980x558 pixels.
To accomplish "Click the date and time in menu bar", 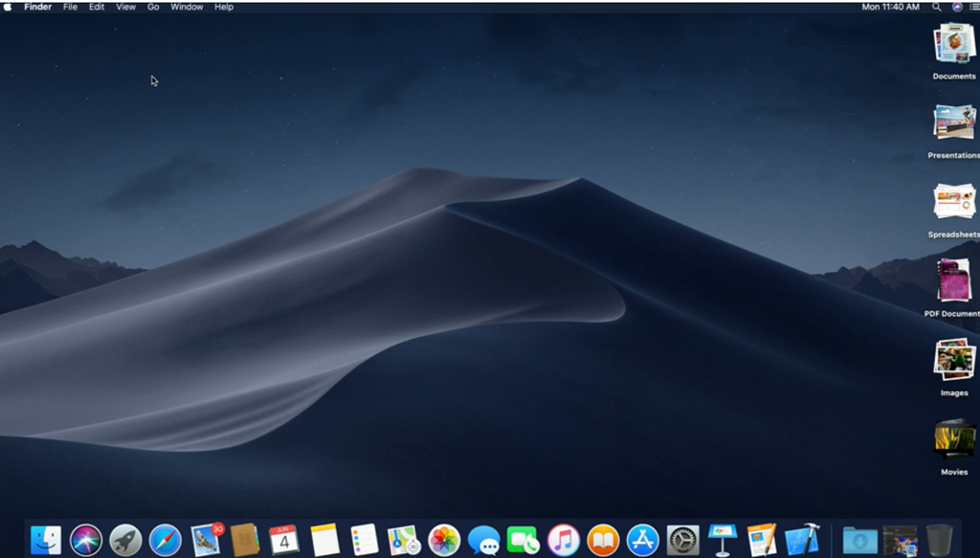I will [890, 7].
